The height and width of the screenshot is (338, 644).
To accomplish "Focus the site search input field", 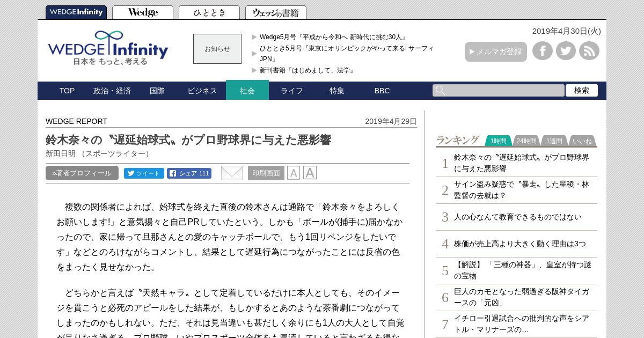I will [x=499, y=91].
